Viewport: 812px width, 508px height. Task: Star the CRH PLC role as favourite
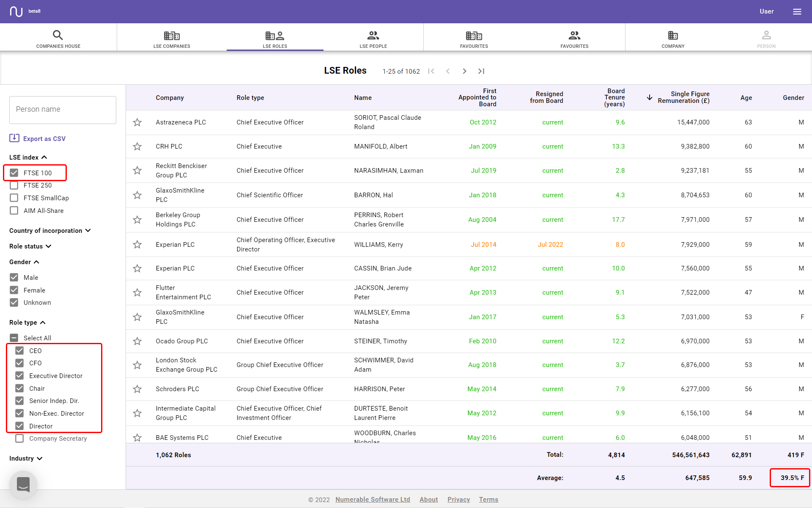point(137,146)
